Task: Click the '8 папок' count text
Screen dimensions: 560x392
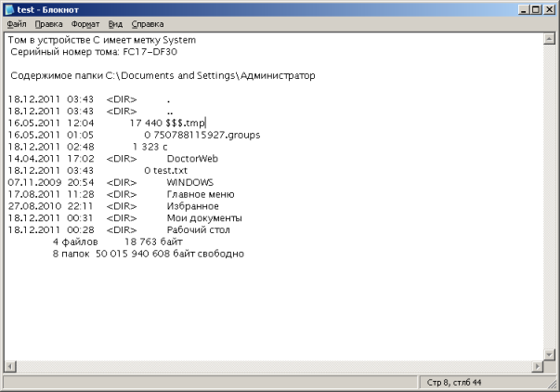Action: point(71,255)
